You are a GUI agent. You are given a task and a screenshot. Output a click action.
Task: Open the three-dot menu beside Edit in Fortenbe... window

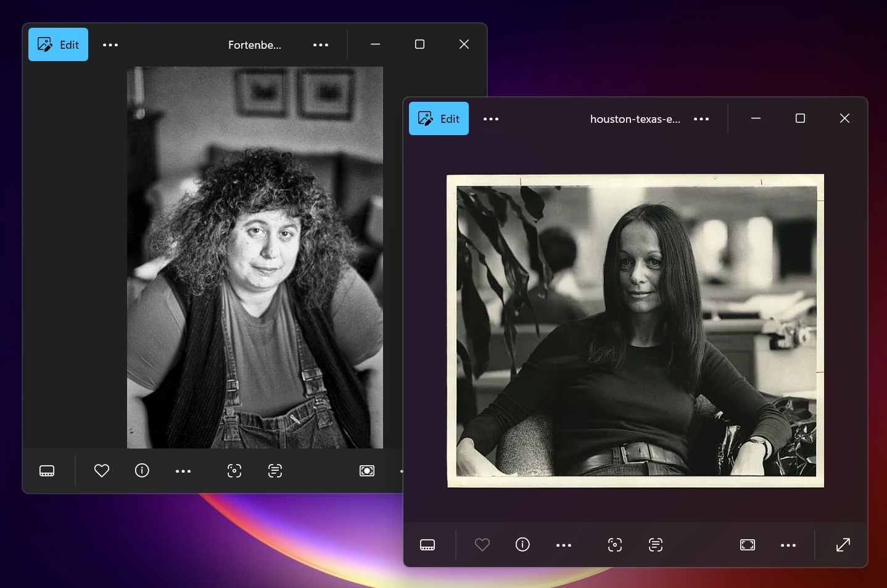[x=110, y=45]
